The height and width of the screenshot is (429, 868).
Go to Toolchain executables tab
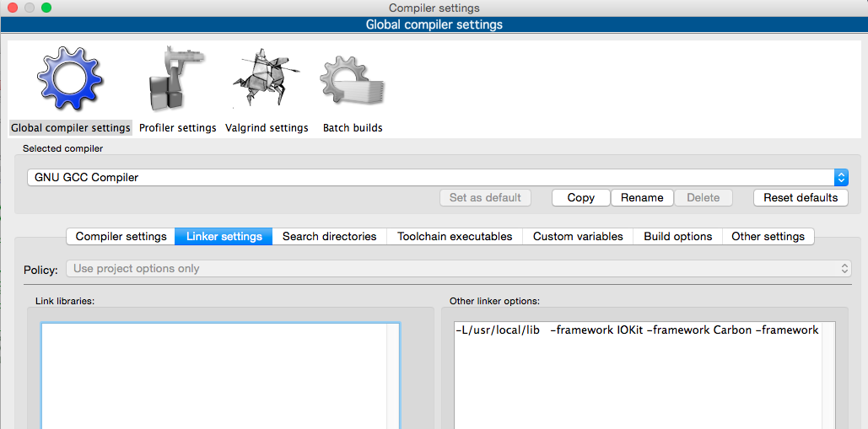click(x=455, y=236)
